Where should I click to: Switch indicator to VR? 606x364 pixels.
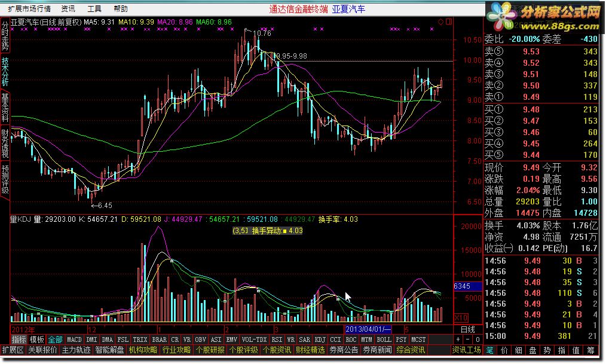[x=186, y=339]
